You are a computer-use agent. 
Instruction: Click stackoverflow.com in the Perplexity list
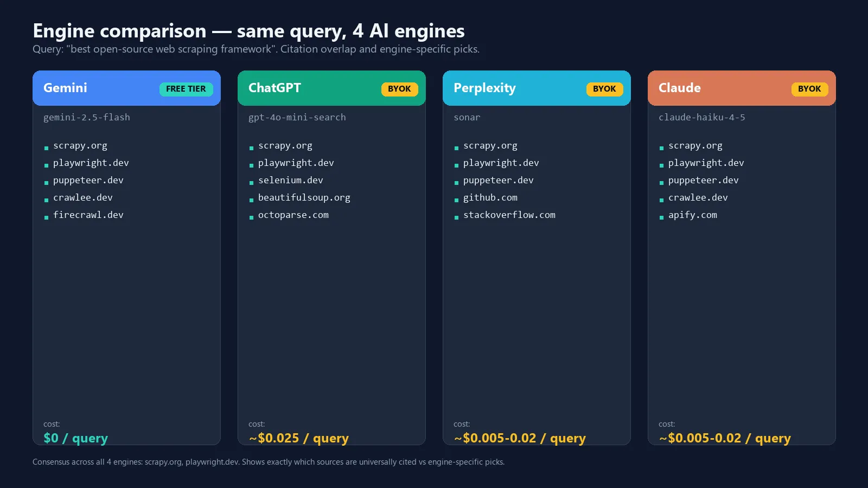pyautogui.click(x=509, y=215)
